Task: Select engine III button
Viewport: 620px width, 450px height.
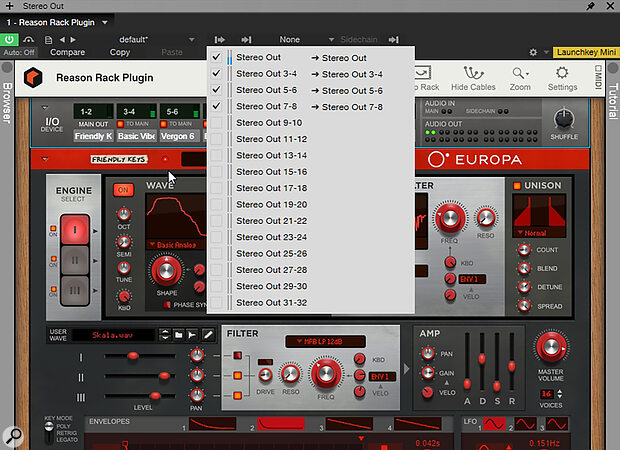Action: coord(75,290)
